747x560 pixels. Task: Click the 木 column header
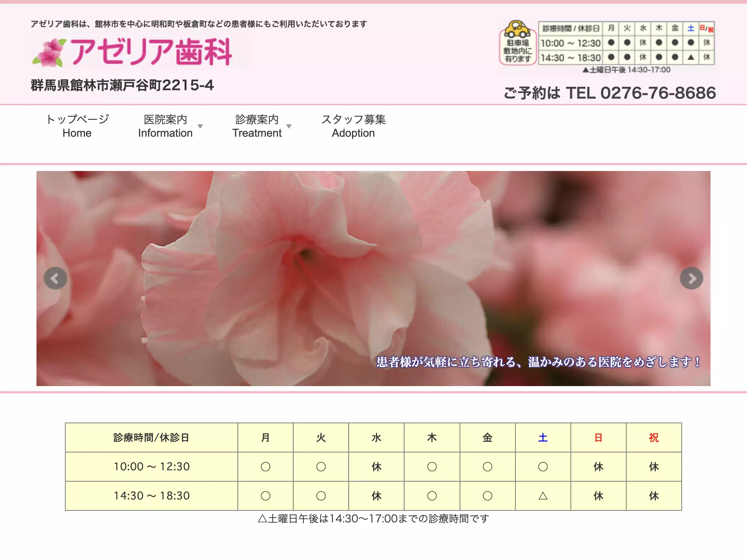pos(432,437)
